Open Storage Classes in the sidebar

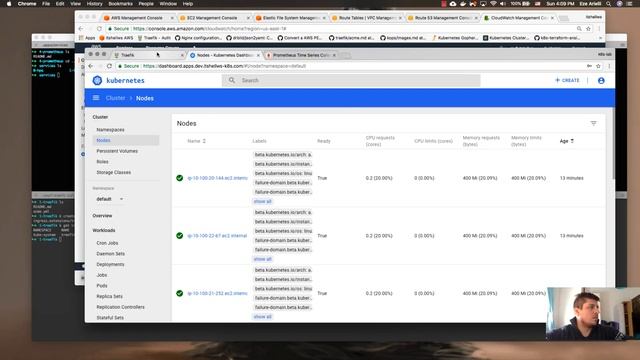(x=114, y=172)
